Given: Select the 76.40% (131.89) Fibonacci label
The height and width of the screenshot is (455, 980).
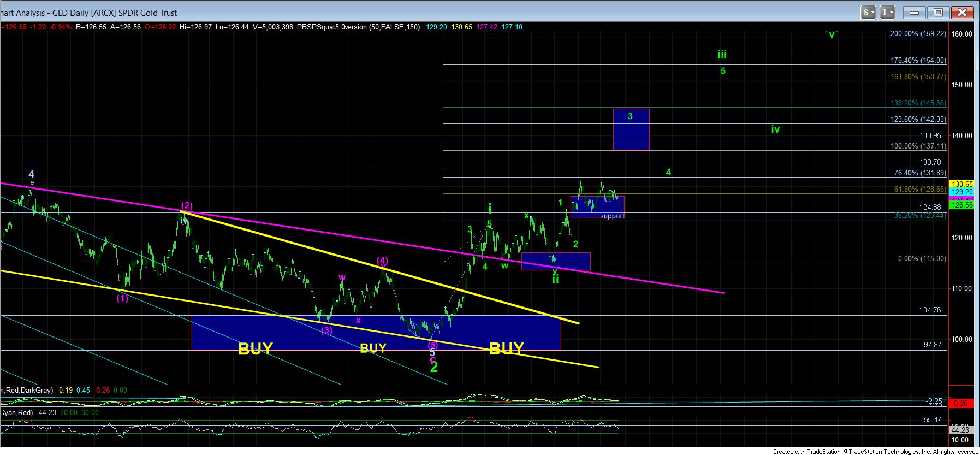Looking at the screenshot, I should coord(920,173).
